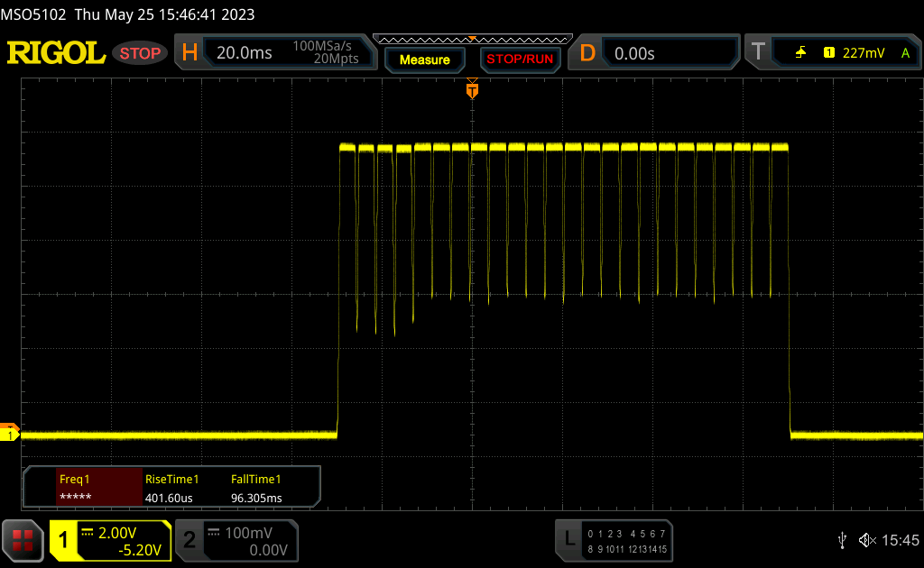Open the 20.0ms timebase scale setting

(245, 53)
